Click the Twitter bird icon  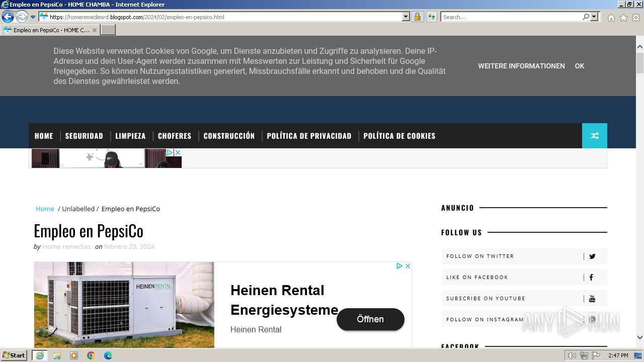(592, 256)
